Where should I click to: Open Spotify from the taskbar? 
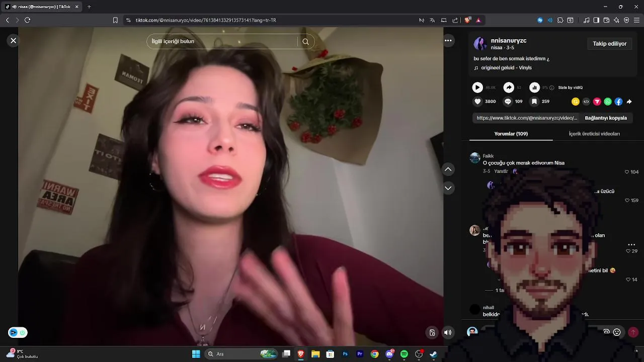[404, 354]
